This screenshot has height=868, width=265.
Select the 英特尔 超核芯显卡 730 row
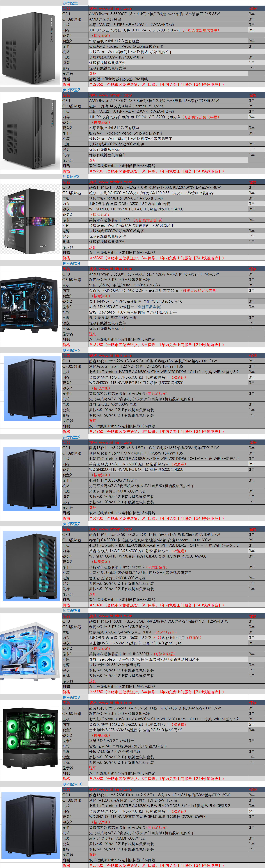tap(163, 220)
